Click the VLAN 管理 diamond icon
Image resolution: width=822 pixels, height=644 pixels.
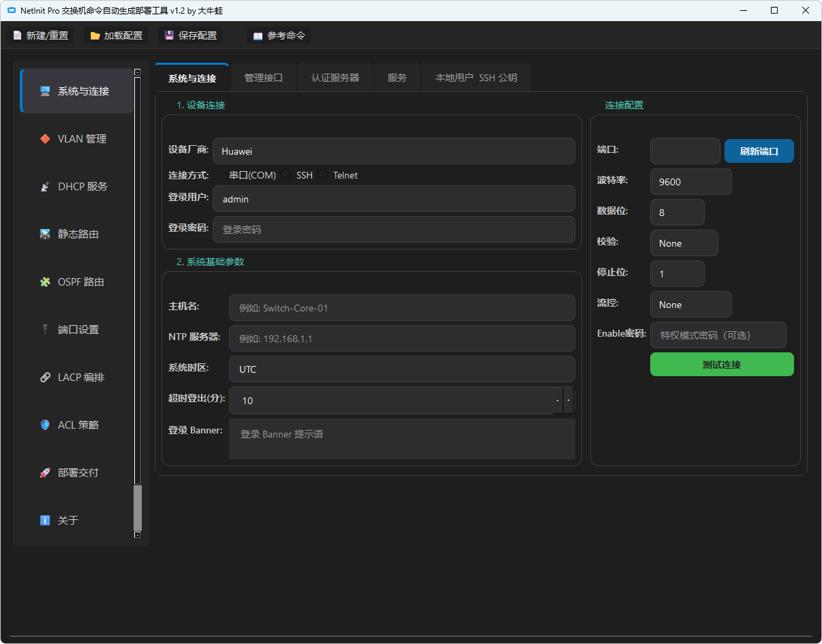pyautogui.click(x=45, y=139)
